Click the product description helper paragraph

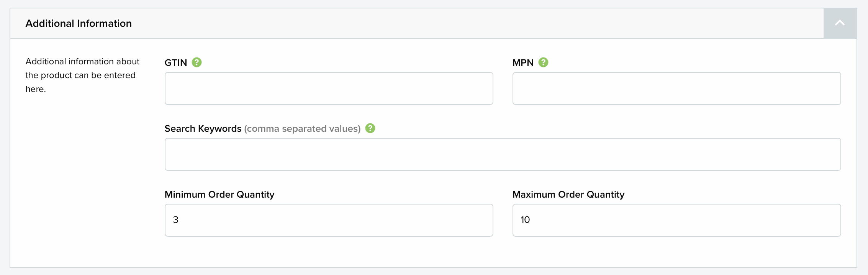[x=82, y=75]
